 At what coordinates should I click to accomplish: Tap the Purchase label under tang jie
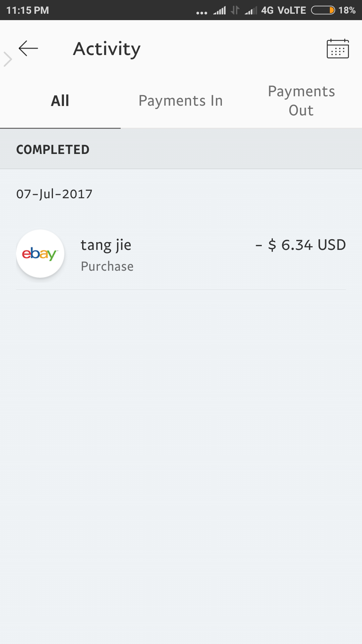pos(107,266)
